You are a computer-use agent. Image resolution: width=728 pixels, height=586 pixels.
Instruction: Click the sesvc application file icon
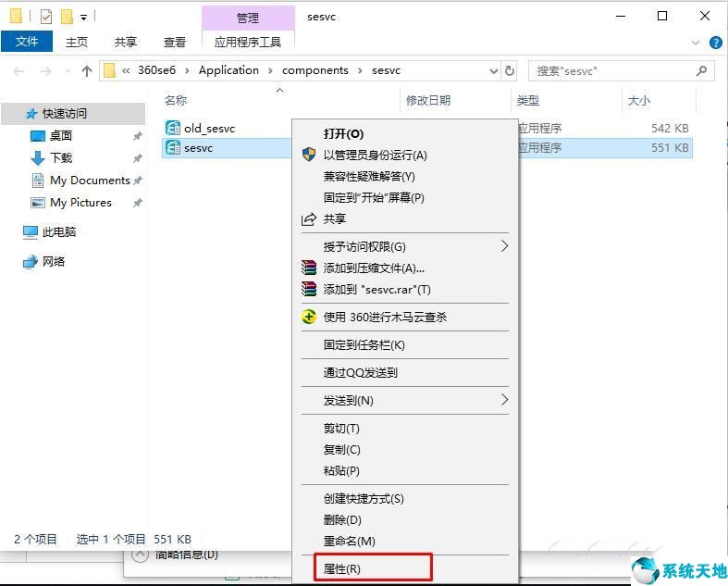[x=173, y=148]
